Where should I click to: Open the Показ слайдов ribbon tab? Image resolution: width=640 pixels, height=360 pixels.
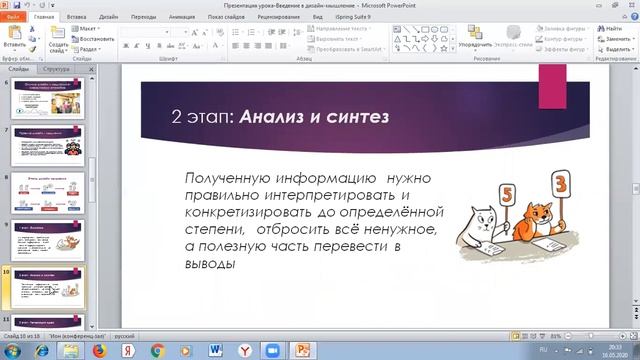pos(226,17)
